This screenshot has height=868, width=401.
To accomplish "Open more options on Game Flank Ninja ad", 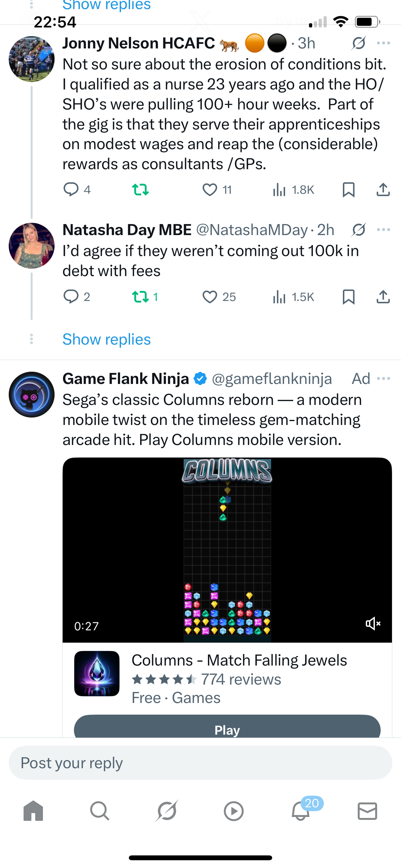I will 384,379.
